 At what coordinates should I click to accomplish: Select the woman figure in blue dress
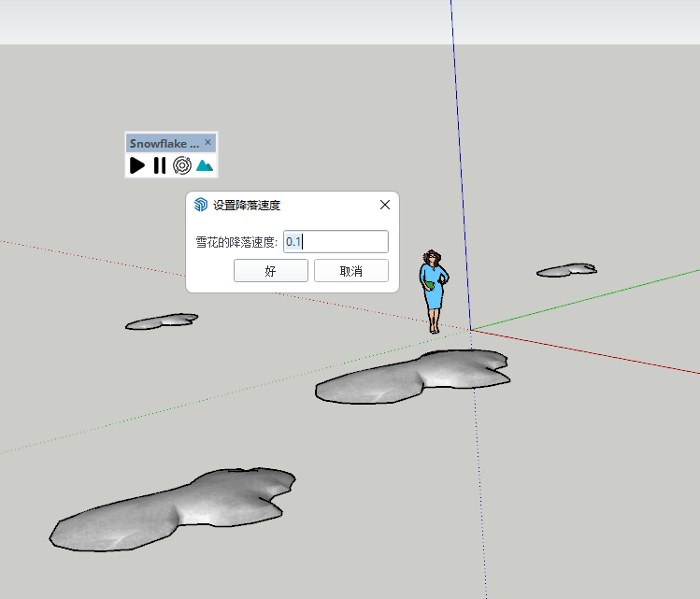coord(434,290)
